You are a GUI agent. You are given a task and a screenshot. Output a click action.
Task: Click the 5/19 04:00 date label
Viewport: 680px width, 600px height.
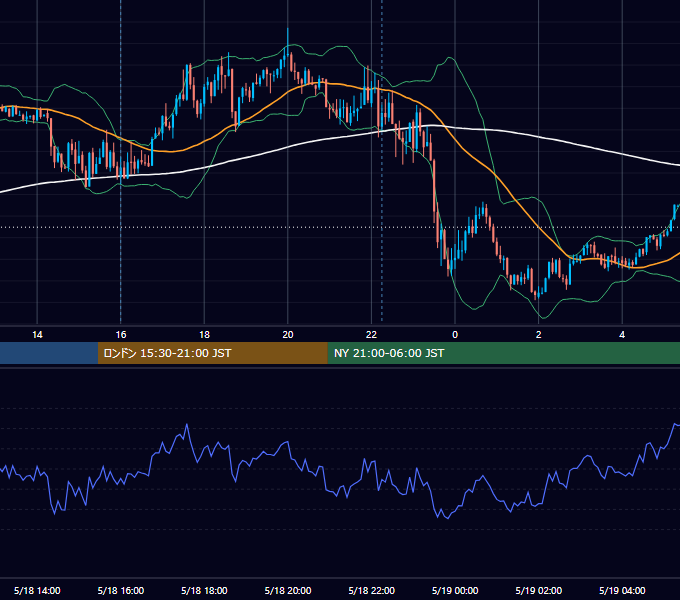622,590
